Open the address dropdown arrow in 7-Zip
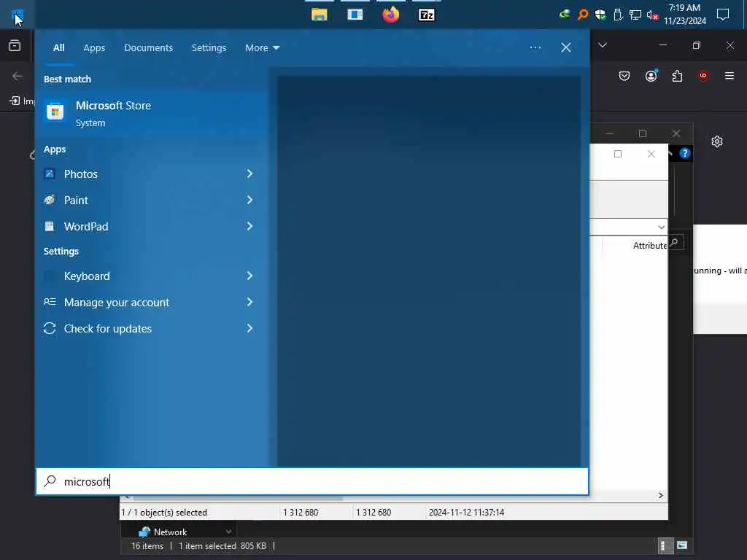The image size is (747, 560). (661, 227)
